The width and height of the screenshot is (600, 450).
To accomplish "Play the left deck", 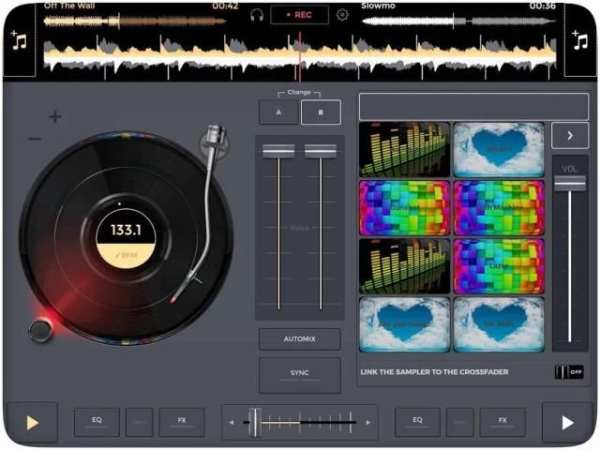I will tap(32, 423).
